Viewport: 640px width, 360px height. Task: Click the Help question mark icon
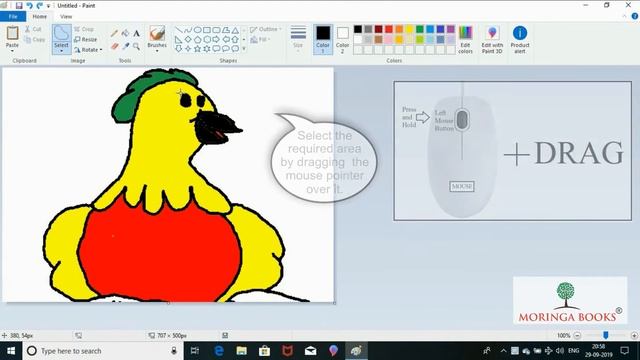coord(635,16)
